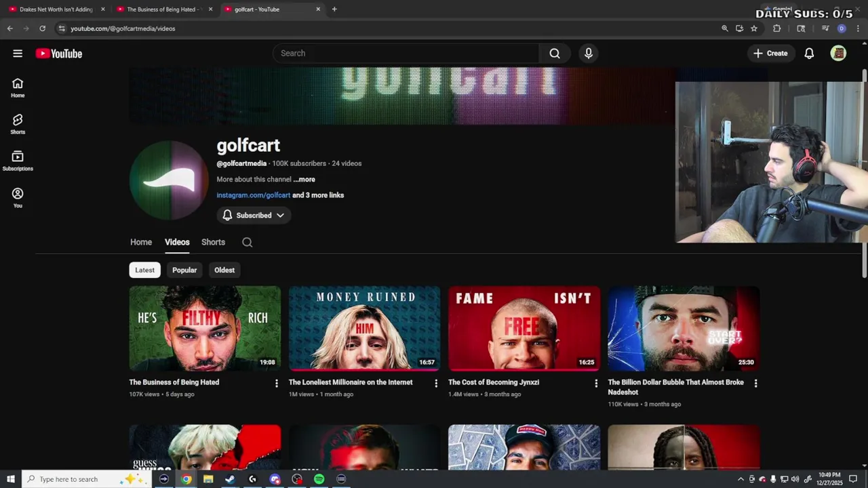Click the browser address bar URL
Image resolution: width=868 pixels, height=488 pixels.
point(123,28)
